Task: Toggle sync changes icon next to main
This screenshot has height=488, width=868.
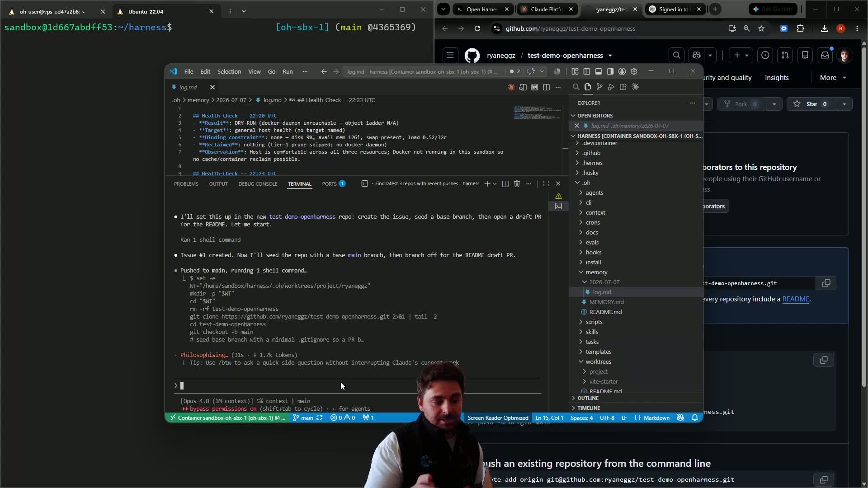Action: click(x=320, y=418)
